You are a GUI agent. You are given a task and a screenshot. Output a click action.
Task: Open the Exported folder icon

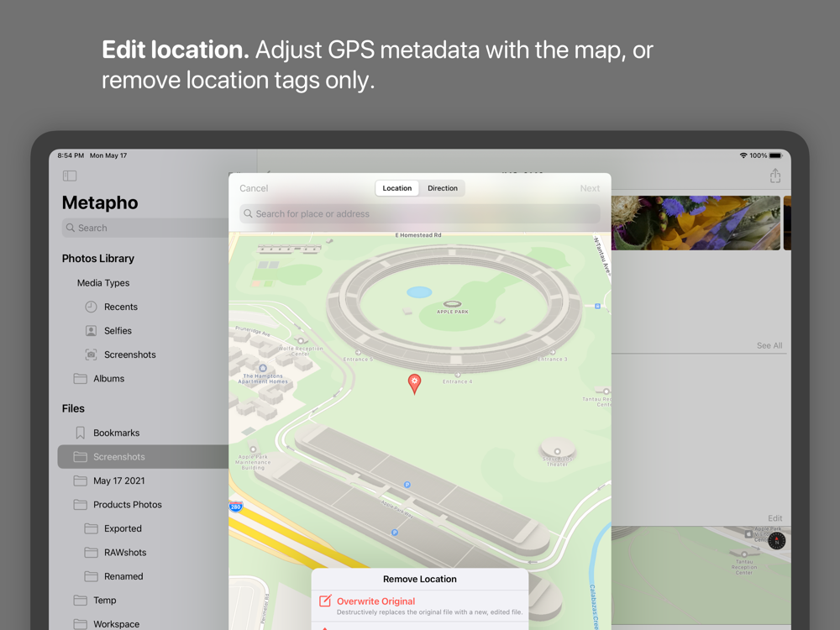(91, 528)
